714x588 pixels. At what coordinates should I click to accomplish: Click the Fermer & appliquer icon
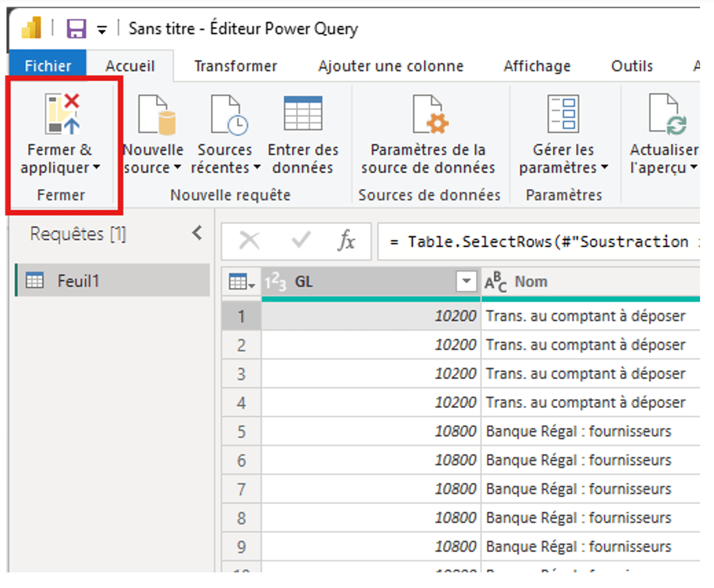coord(63,114)
